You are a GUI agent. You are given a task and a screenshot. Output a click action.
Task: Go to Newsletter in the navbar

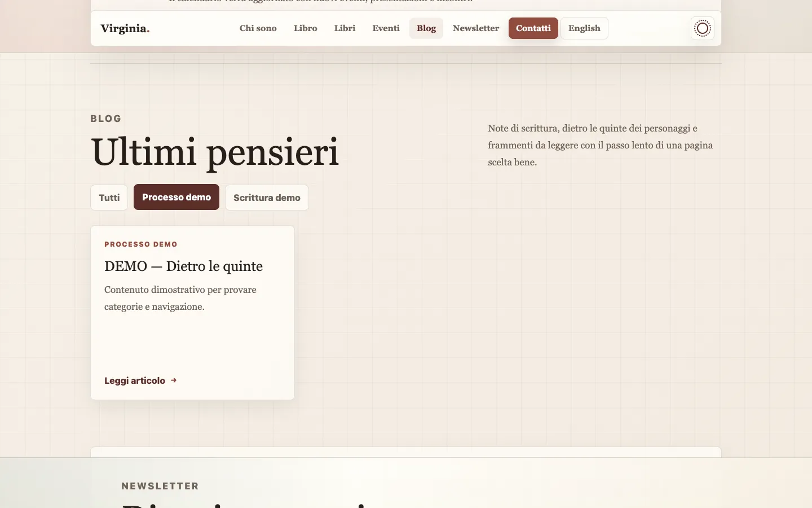[476, 28]
